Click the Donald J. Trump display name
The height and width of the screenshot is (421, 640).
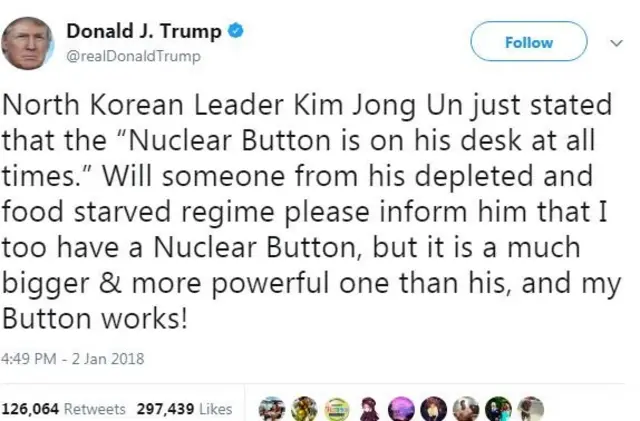coord(144,31)
